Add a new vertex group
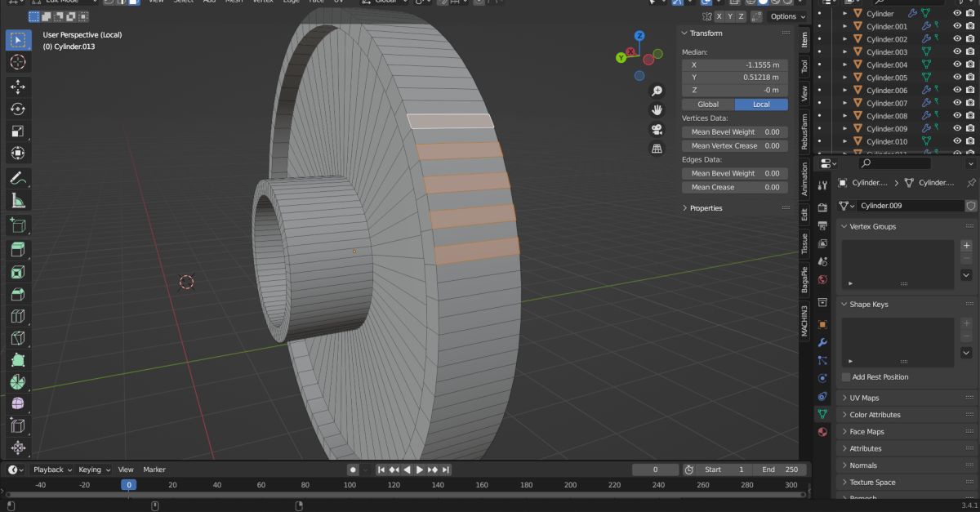Image resolution: width=980 pixels, height=512 pixels. coord(966,245)
